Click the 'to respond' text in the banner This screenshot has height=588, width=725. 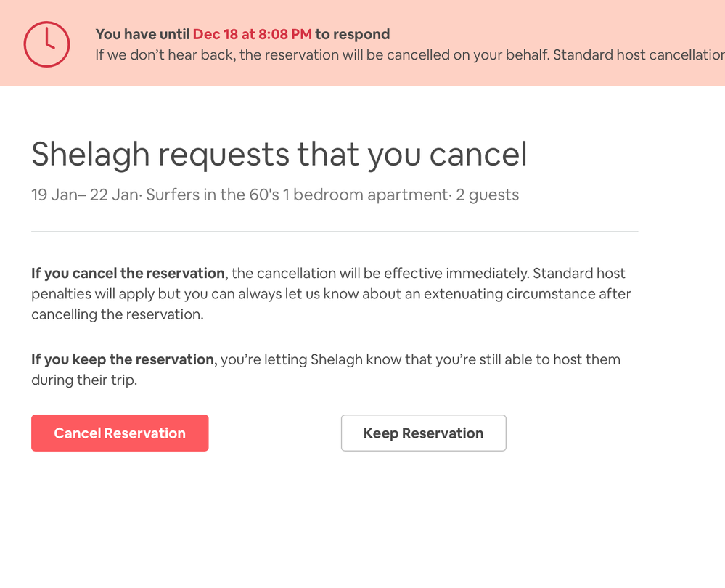(x=352, y=34)
